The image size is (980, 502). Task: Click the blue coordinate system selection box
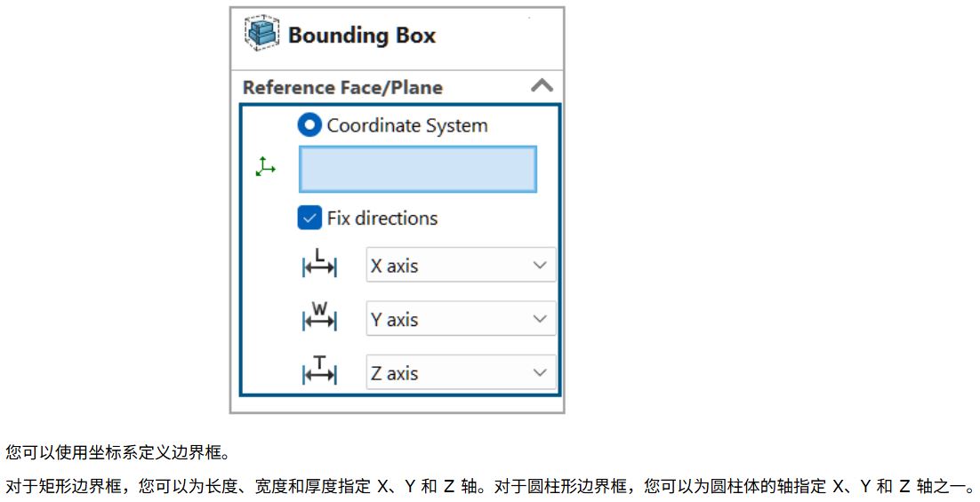[417, 170]
